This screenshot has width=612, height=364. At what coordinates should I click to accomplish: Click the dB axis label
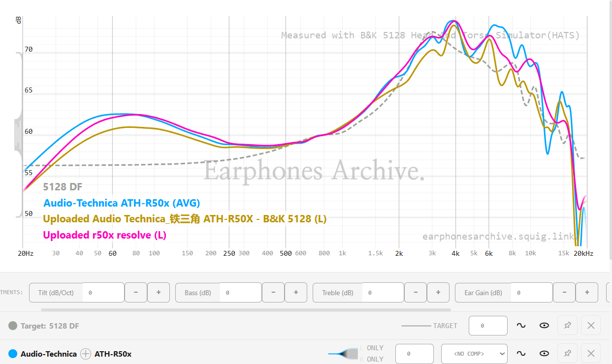click(x=18, y=20)
